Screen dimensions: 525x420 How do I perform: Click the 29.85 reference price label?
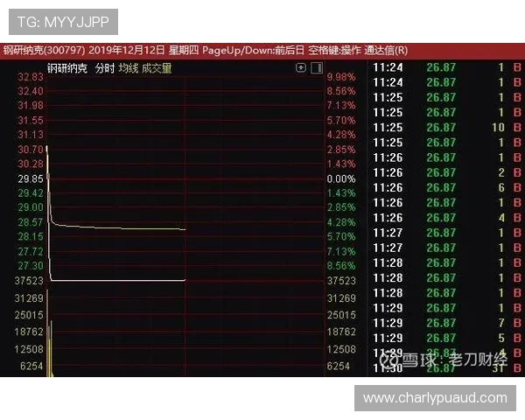pos(31,178)
